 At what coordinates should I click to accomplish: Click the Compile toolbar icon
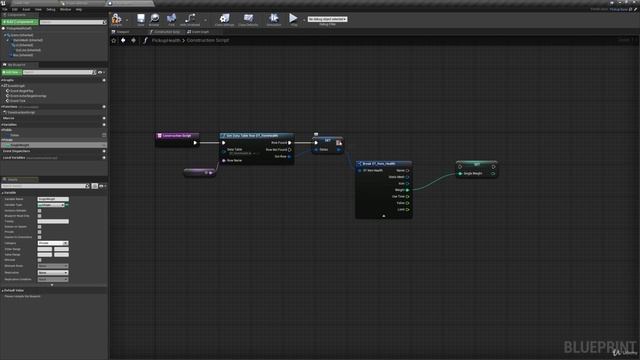click(x=116, y=19)
